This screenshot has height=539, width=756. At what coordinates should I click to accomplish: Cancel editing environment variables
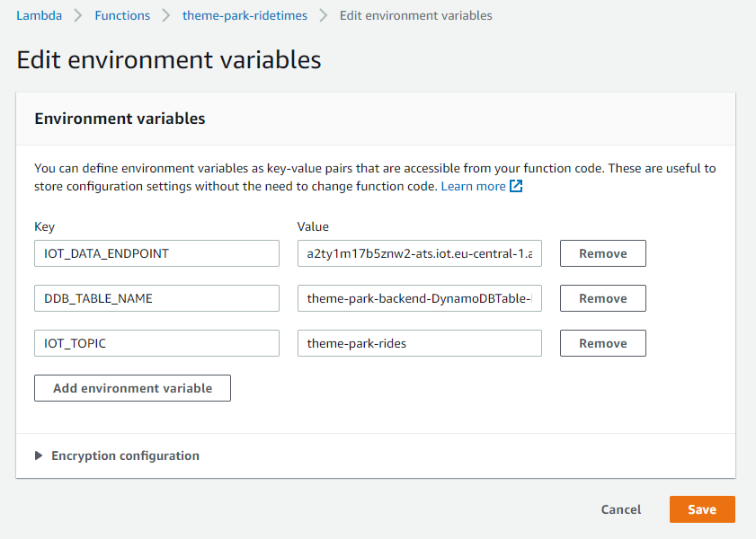point(620,508)
